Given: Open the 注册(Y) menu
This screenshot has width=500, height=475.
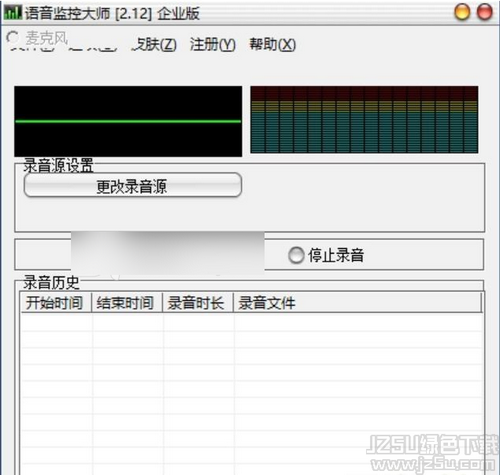Looking at the screenshot, I should (213, 44).
